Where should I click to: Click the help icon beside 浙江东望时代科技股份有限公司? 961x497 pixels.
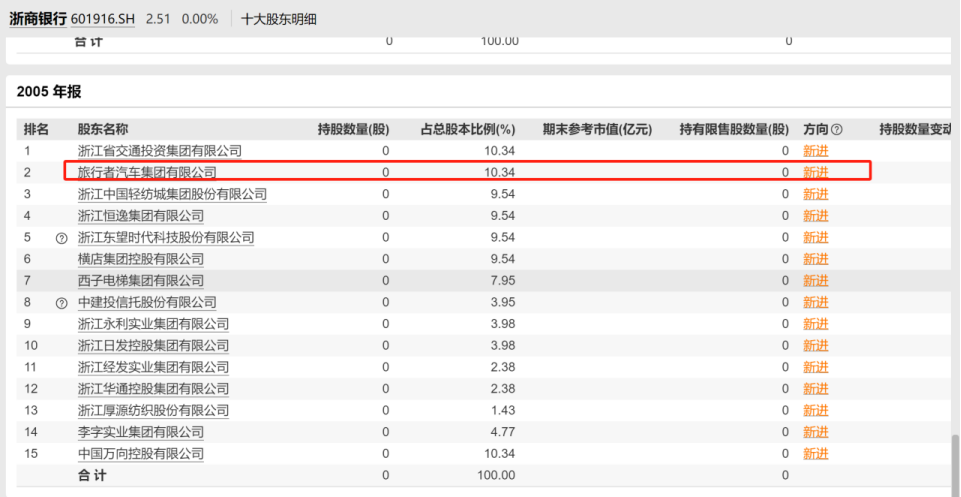pos(62,238)
